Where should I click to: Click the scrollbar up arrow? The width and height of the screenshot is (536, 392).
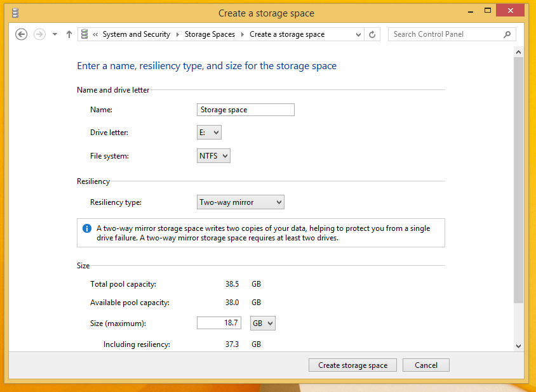click(x=519, y=52)
